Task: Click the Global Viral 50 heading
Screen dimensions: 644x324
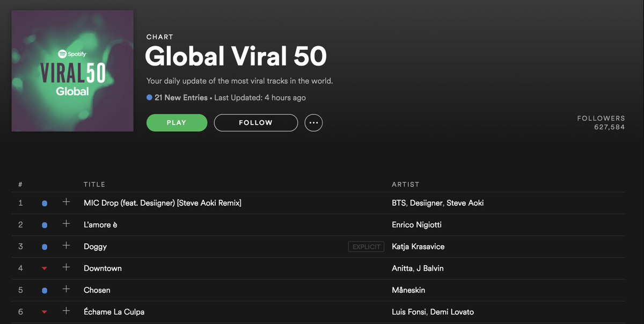Action: [236, 56]
